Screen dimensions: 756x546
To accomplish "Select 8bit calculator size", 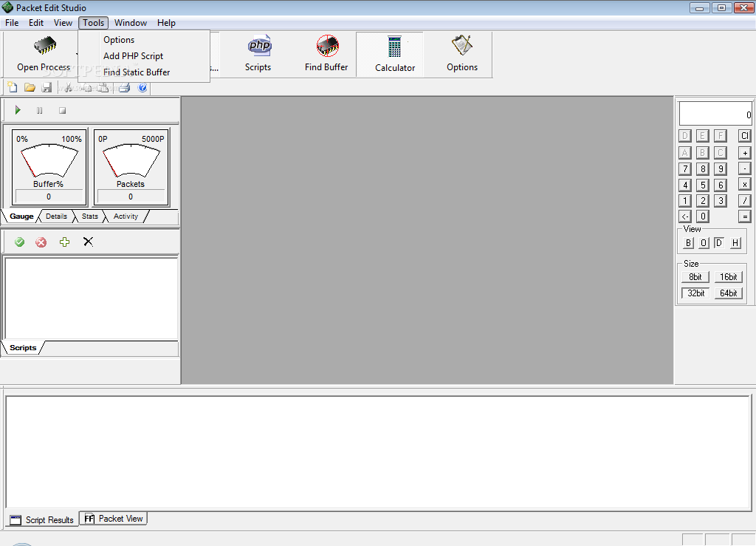I will click(695, 277).
